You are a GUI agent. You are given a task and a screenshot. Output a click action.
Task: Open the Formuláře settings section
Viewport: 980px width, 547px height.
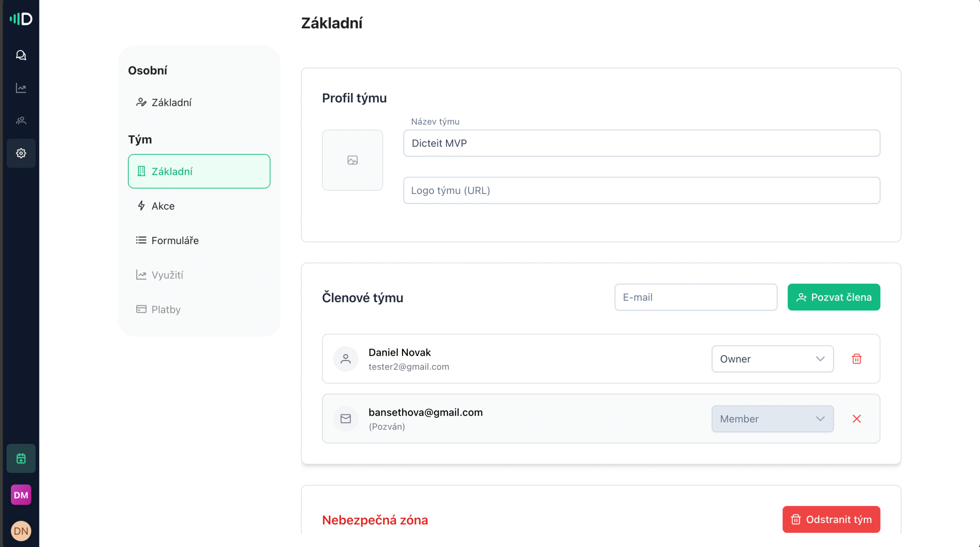click(175, 240)
